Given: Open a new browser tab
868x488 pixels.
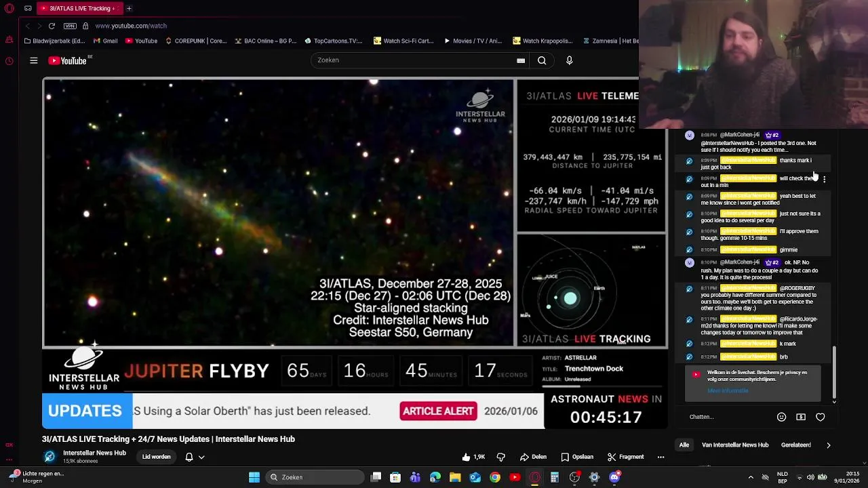Looking at the screenshot, I should (129, 8).
